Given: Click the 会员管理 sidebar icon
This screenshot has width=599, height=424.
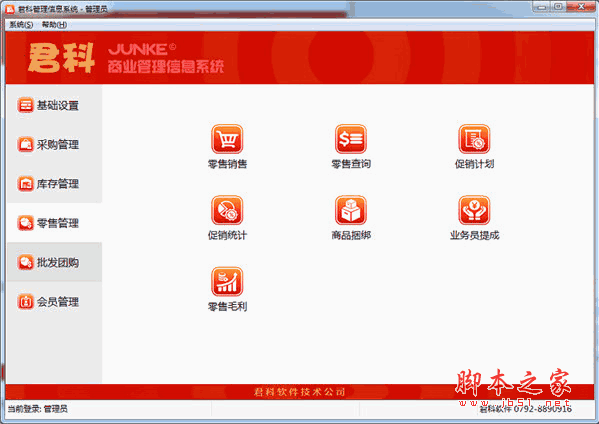Looking at the screenshot, I should pyautogui.click(x=26, y=302).
